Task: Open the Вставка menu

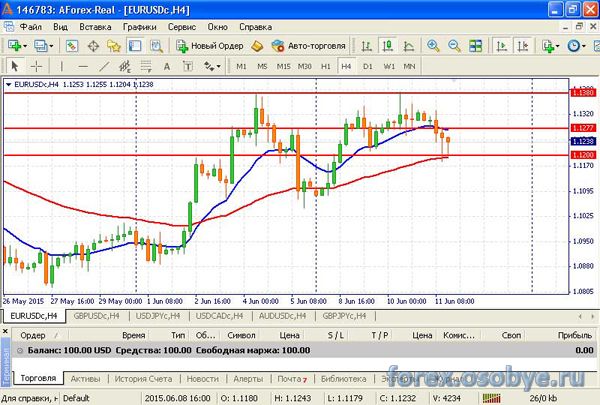Action: tap(95, 27)
